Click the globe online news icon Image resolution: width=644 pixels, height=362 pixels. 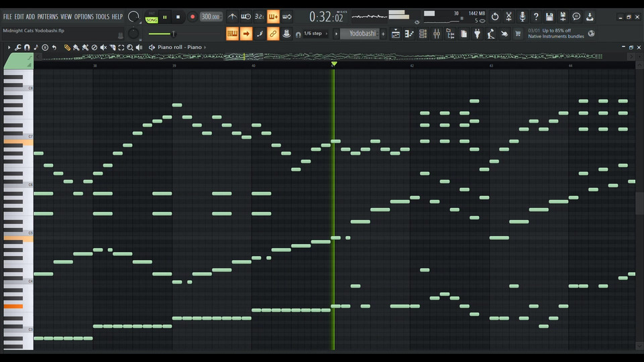click(x=592, y=34)
